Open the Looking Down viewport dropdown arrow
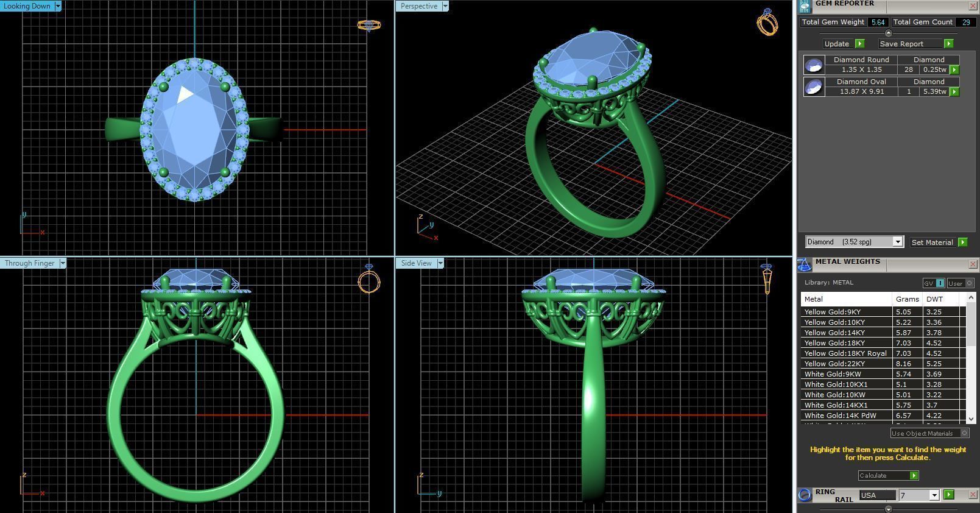Screen dimensions: 980x513 click(58, 6)
